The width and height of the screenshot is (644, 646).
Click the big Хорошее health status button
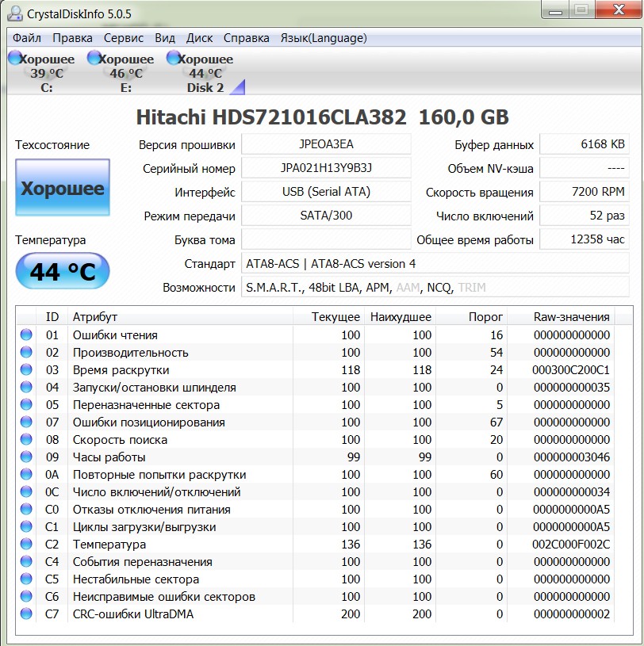click(63, 187)
